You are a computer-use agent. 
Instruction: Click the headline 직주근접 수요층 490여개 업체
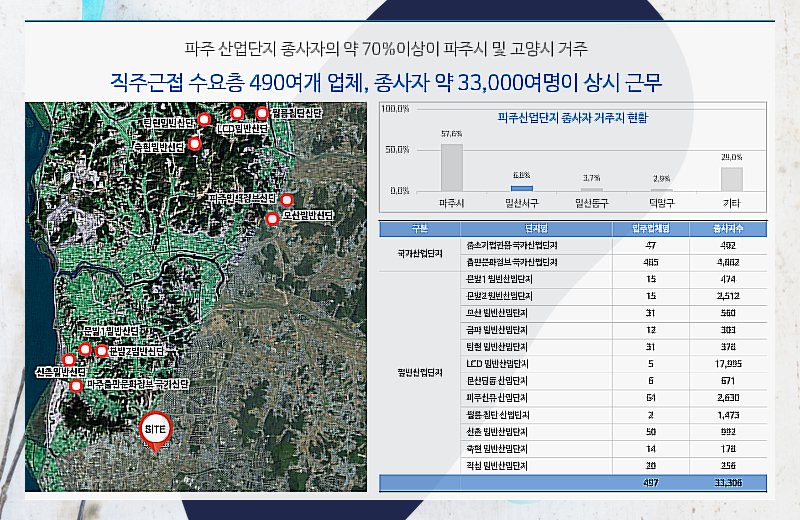coord(239,82)
